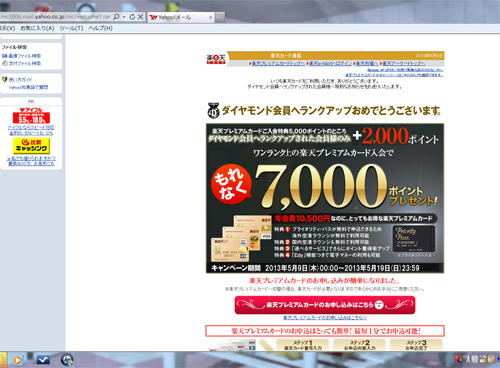500x368 pixels.
Task: Open the 楽天カードトップへ link
Action: 403,63
